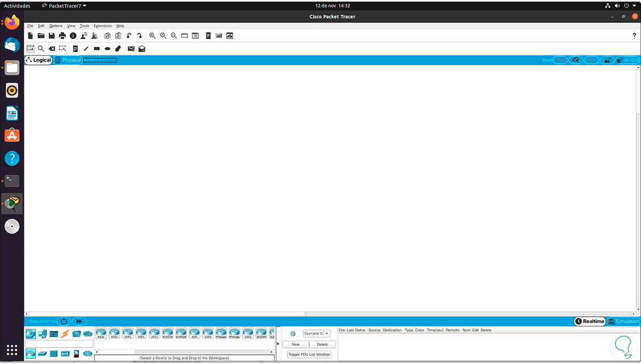Zoom in on the workspace
Screen dimensions: 641x364
point(152,36)
